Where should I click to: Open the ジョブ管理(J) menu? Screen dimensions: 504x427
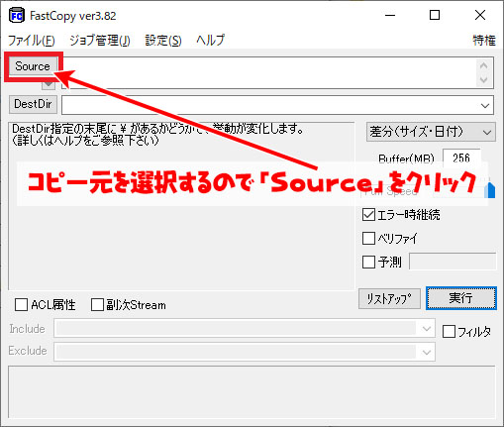point(100,41)
